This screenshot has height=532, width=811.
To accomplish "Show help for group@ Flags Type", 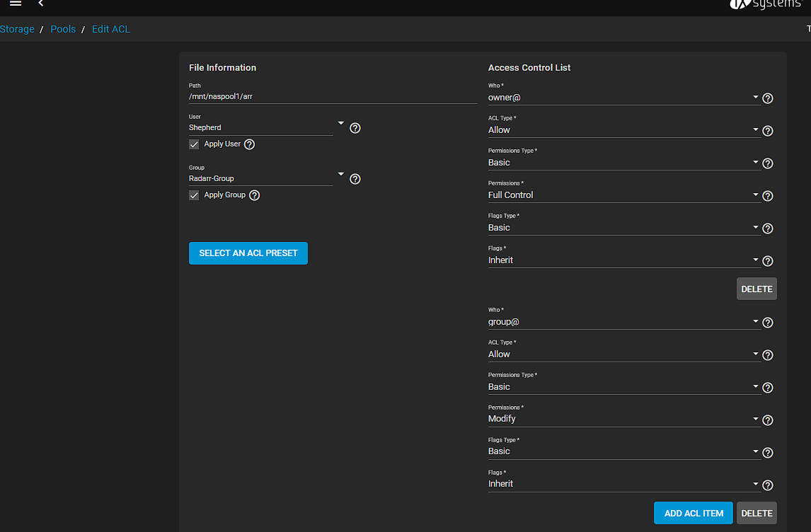I will point(768,453).
